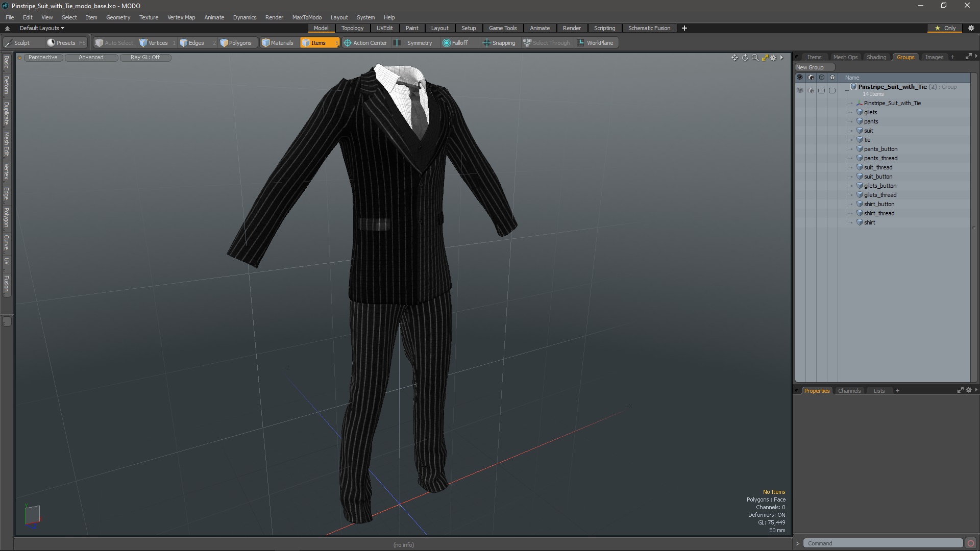
Task: Click the Command input field
Action: coord(882,543)
